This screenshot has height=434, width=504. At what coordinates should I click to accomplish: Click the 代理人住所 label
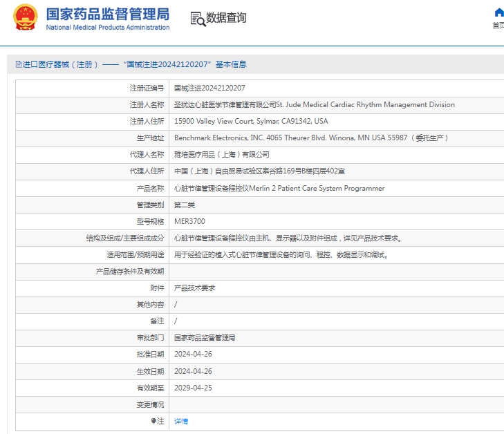147,171
